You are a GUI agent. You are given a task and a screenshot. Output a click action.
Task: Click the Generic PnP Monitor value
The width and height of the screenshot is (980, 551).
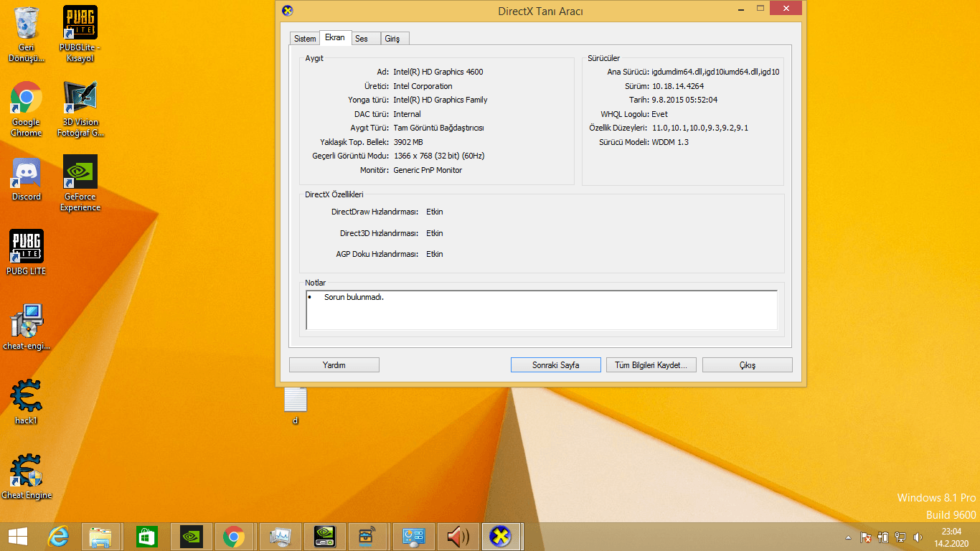click(428, 170)
